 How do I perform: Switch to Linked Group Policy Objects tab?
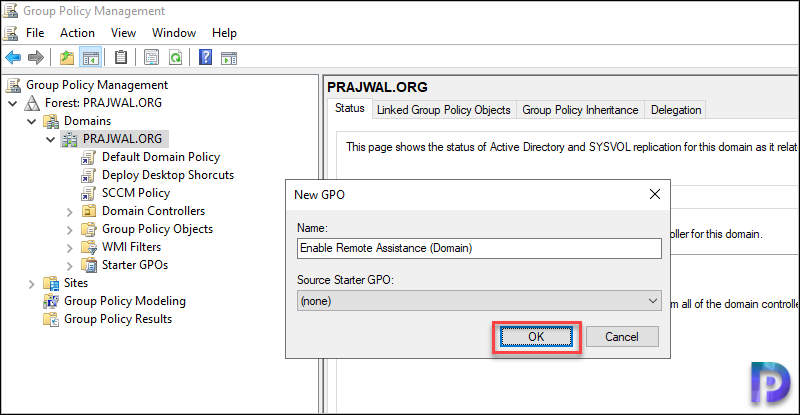[x=443, y=110]
